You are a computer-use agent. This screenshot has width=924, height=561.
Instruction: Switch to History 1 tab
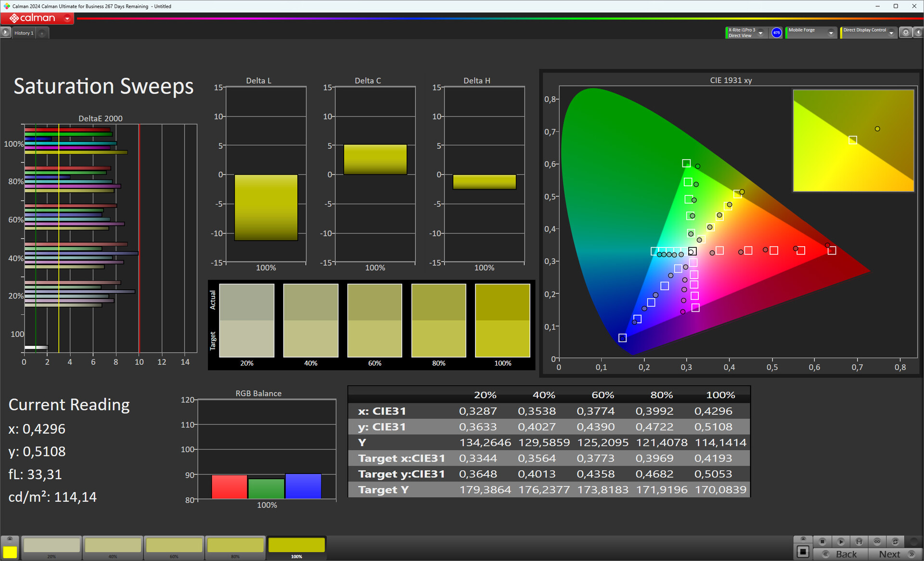pos(24,33)
